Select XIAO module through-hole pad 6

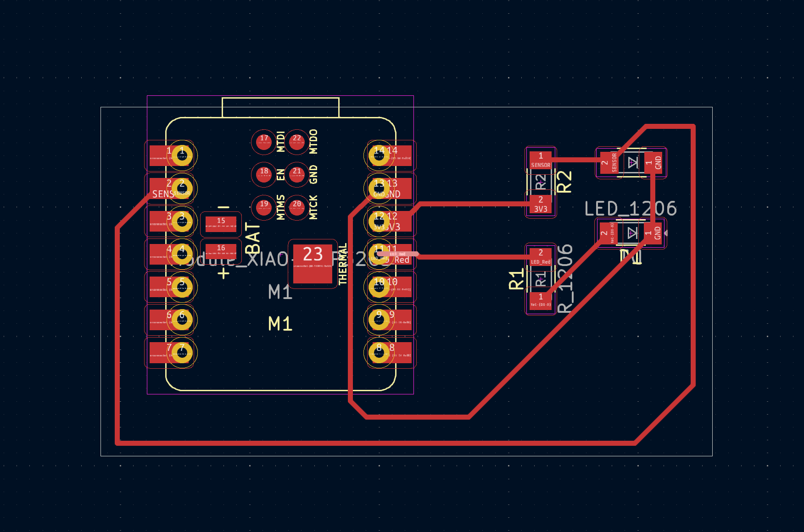(x=182, y=320)
